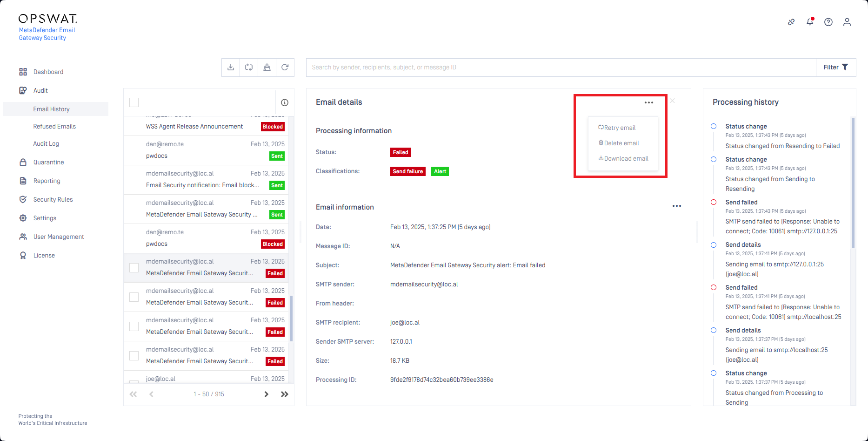Click the retry emails toolbar icon

249,67
